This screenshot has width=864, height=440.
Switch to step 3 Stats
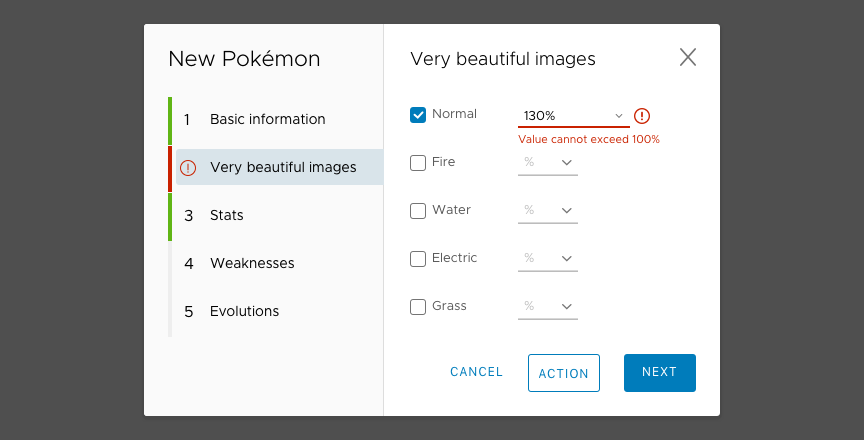click(276, 215)
